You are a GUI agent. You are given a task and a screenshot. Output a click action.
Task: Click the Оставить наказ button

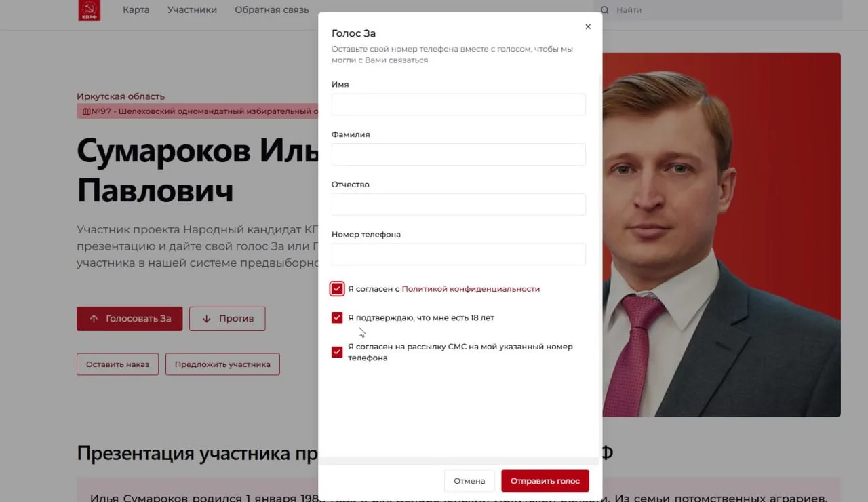(x=117, y=364)
